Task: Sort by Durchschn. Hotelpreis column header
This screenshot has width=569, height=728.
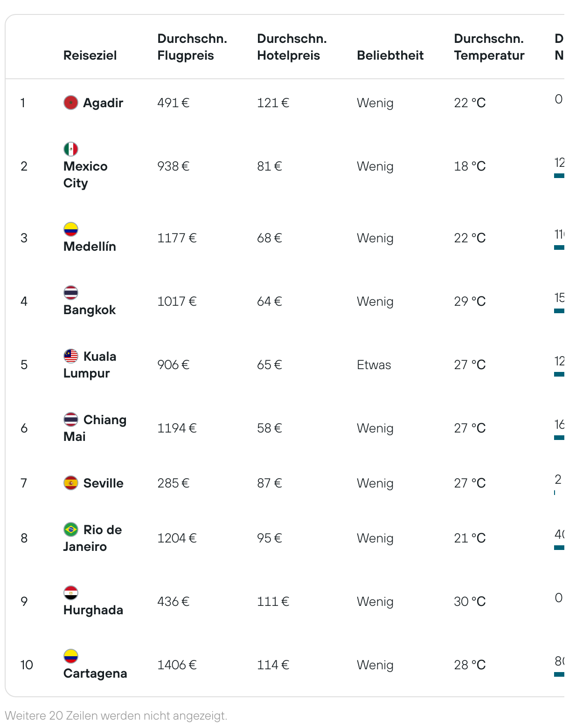Action: (292, 47)
